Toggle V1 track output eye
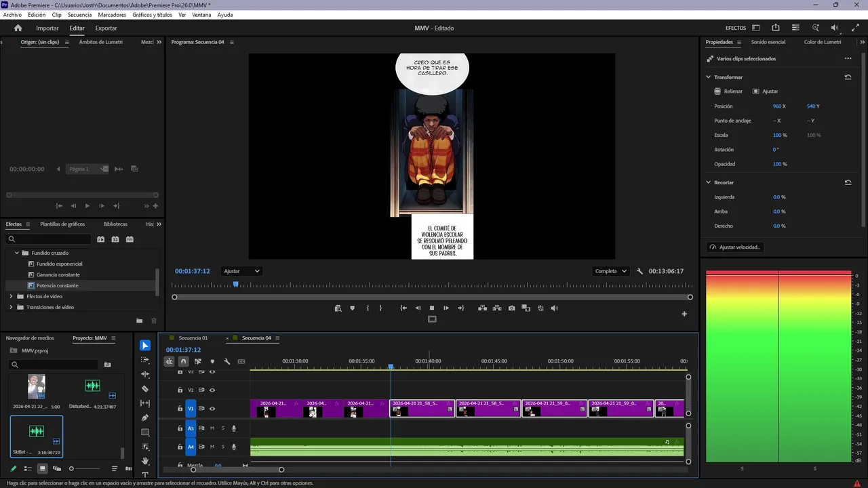Image resolution: width=868 pixels, height=488 pixels. pos(212,409)
